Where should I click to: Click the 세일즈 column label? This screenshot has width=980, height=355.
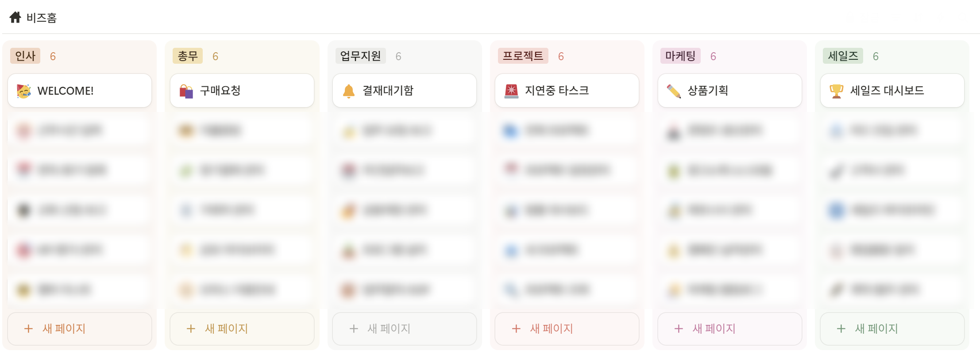pos(843,56)
